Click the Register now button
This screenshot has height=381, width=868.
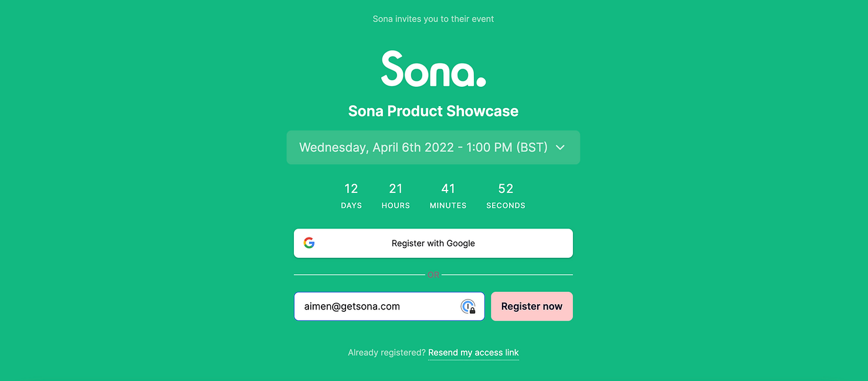tap(532, 307)
